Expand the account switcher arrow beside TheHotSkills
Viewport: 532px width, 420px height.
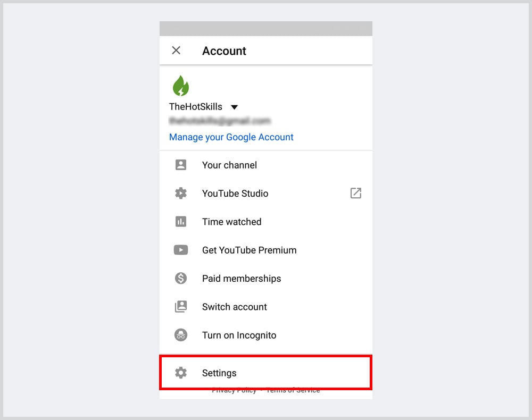pyautogui.click(x=234, y=107)
